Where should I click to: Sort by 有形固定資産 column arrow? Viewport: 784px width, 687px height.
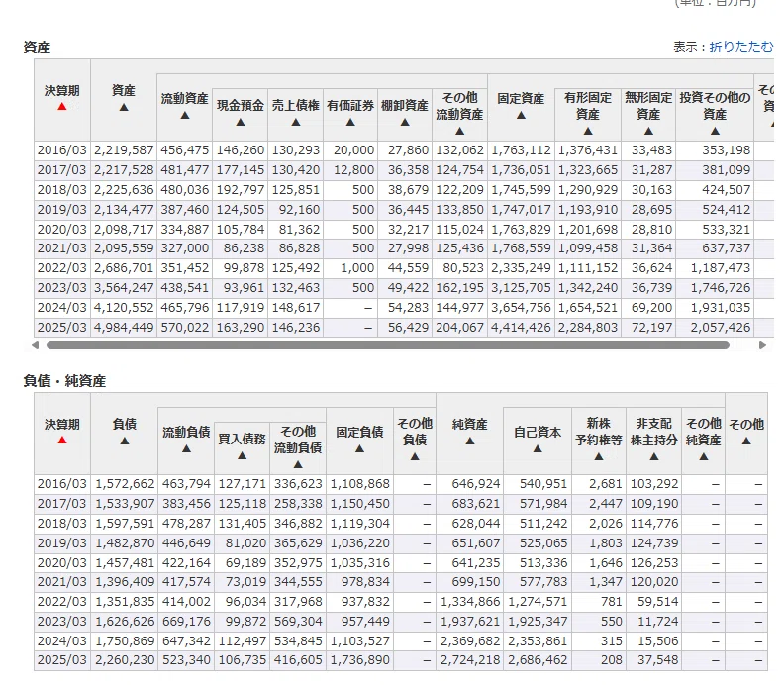coord(588,131)
